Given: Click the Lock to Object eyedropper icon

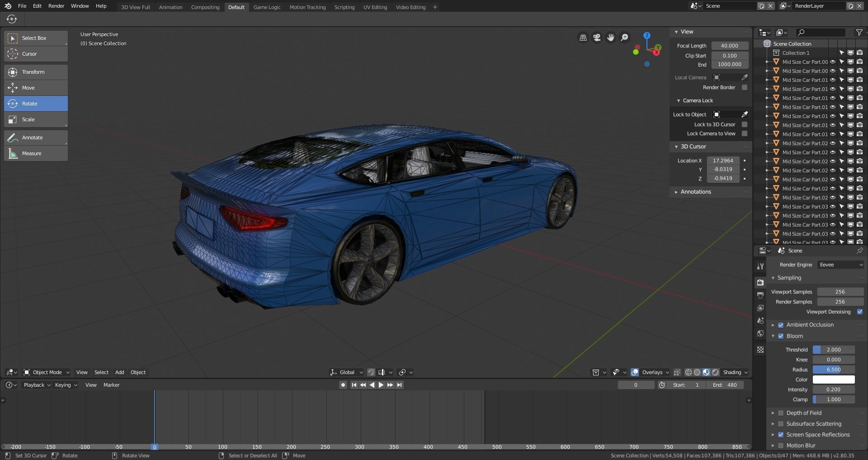Looking at the screenshot, I should (x=745, y=114).
